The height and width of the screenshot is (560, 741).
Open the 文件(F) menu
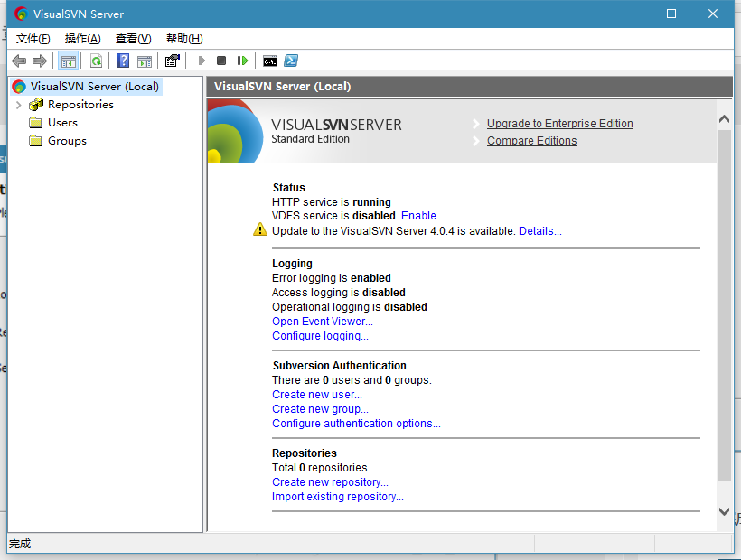[33, 39]
